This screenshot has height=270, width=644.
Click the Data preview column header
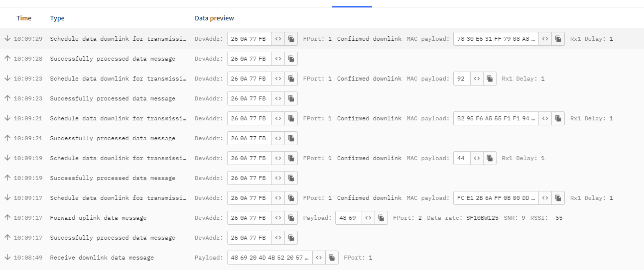coord(214,18)
